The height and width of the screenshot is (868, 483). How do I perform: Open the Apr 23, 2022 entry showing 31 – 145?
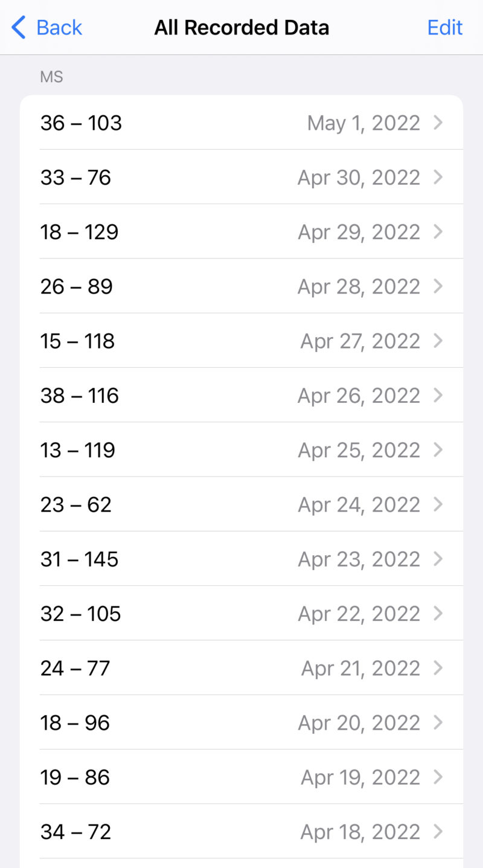coord(241,559)
